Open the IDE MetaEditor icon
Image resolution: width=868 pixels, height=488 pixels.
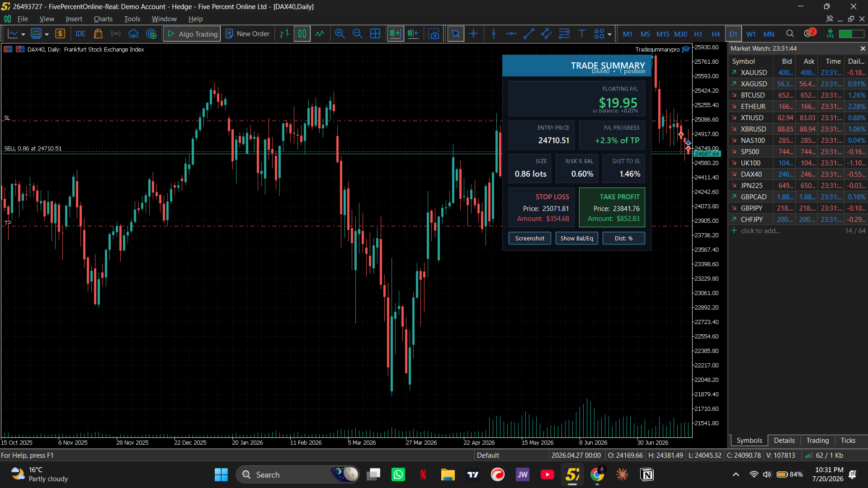[x=80, y=34]
